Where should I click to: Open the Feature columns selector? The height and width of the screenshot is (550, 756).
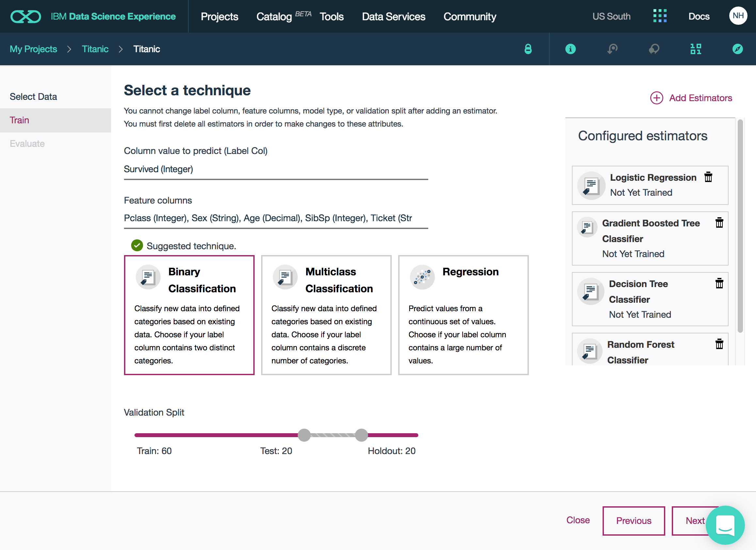coord(276,218)
